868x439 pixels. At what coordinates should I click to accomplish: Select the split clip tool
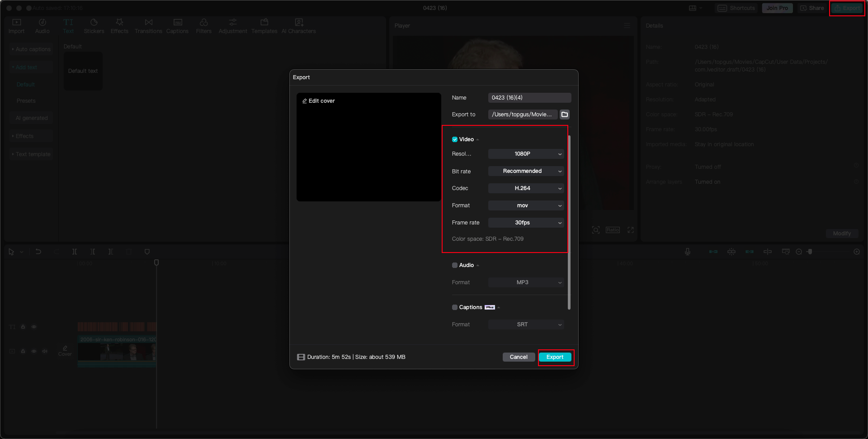point(75,252)
